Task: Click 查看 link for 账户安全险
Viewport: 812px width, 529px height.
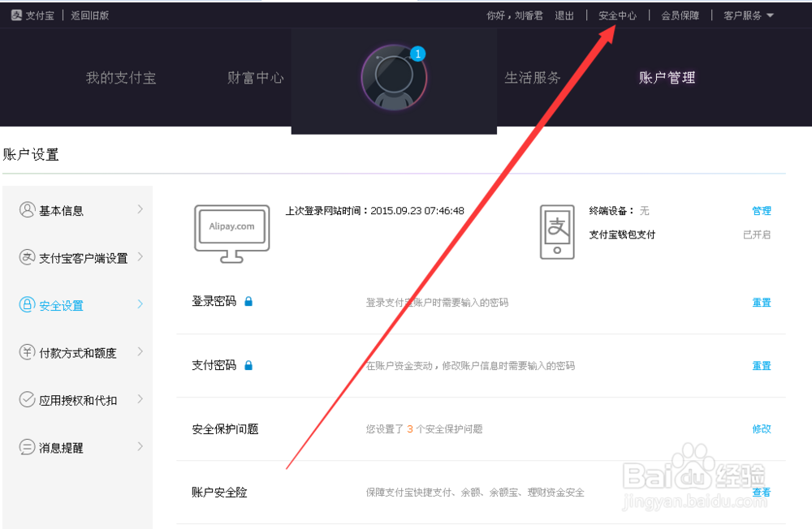Action: (762, 492)
